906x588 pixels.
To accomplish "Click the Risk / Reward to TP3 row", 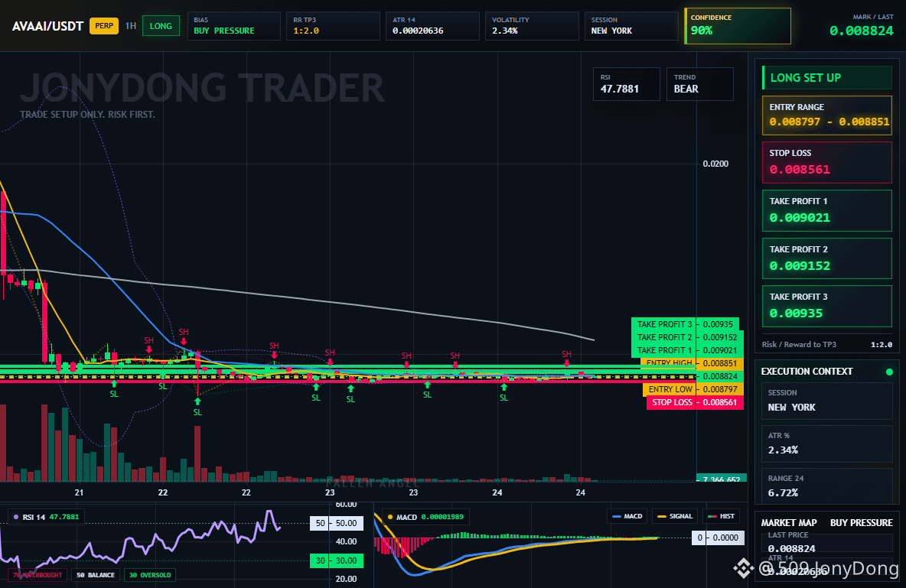I will [x=827, y=344].
